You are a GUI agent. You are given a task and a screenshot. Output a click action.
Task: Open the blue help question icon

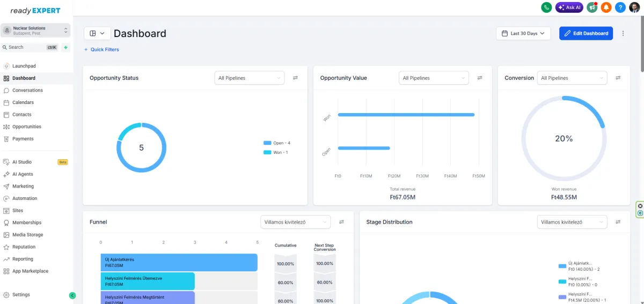click(x=620, y=8)
